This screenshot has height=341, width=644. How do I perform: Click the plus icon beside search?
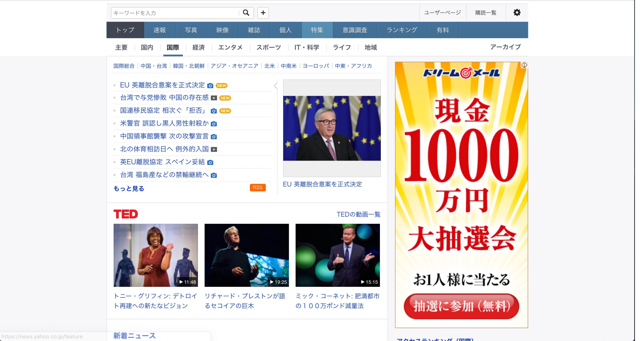tap(263, 13)
